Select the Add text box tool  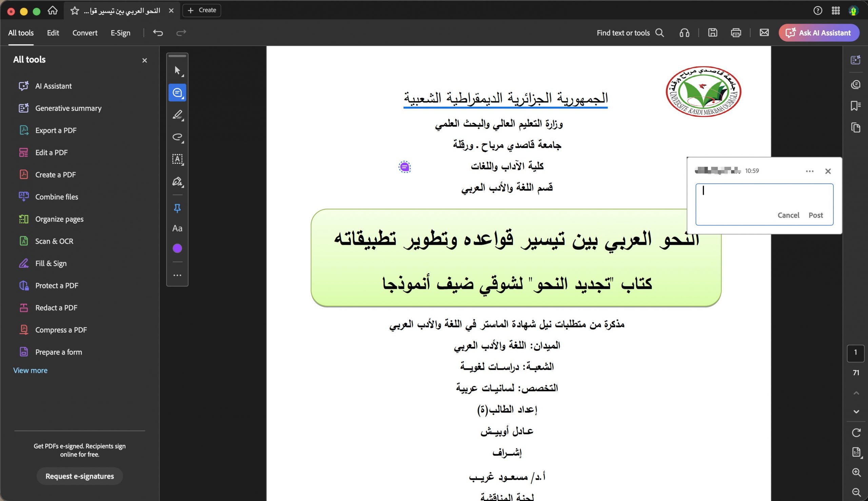[177, 159]
